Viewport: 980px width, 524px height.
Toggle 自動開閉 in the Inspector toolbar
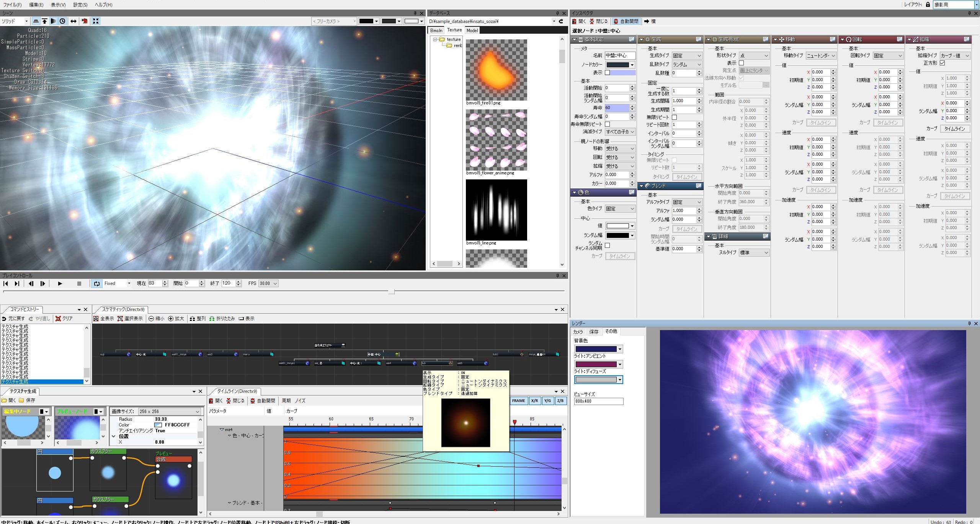pos(626,21)
